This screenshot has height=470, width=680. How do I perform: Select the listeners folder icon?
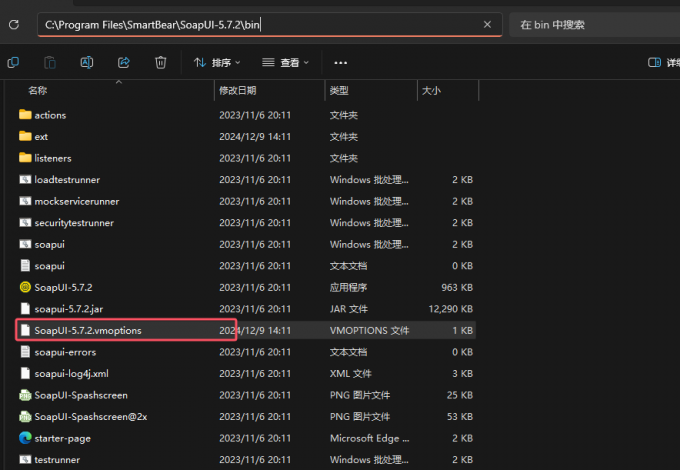25,157
